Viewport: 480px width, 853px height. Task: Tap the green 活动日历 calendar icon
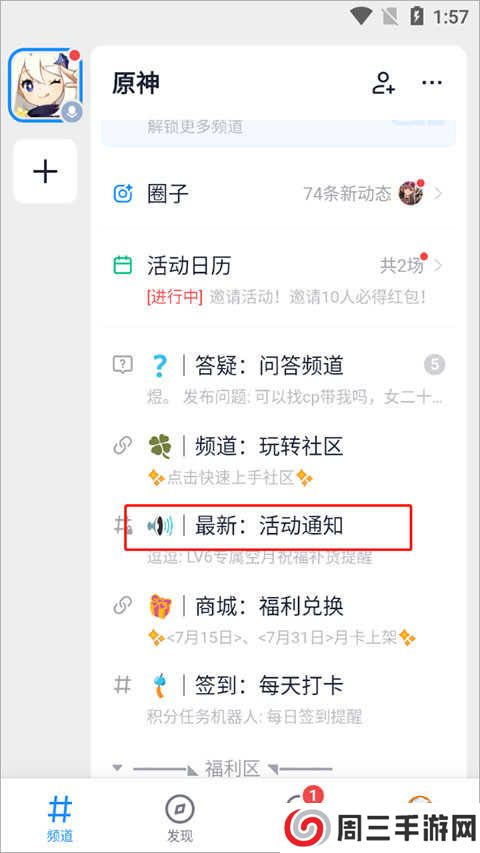pyautogui.click(x=123, y=265)
